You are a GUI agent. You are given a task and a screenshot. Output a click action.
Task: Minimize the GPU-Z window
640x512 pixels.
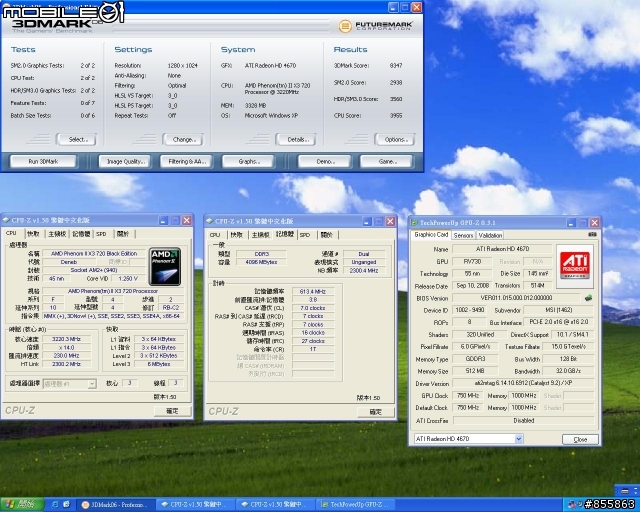(571, 223)
